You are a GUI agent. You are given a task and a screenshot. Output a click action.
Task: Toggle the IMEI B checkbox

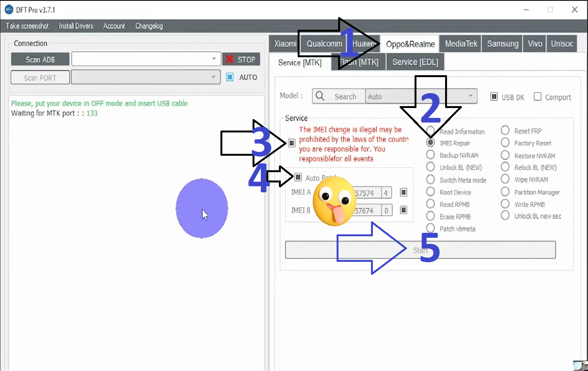tap(403, 210)
